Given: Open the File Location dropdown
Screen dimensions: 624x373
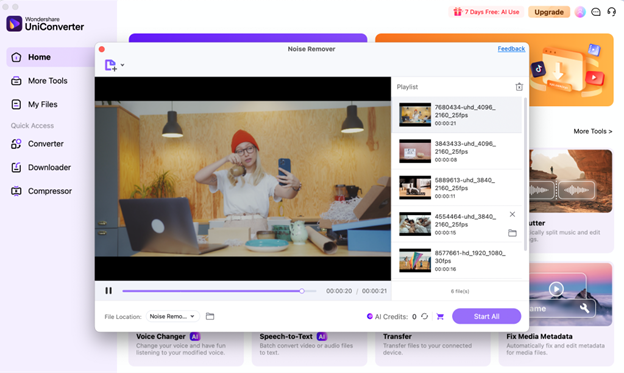Looking at the screenshot, I should point(172,316).
